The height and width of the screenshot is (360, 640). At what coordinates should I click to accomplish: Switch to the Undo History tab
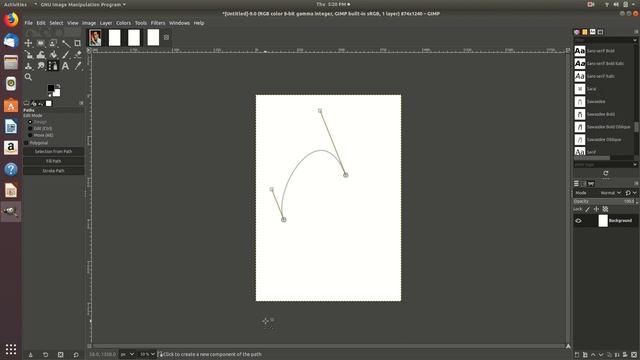coord(41,103)
